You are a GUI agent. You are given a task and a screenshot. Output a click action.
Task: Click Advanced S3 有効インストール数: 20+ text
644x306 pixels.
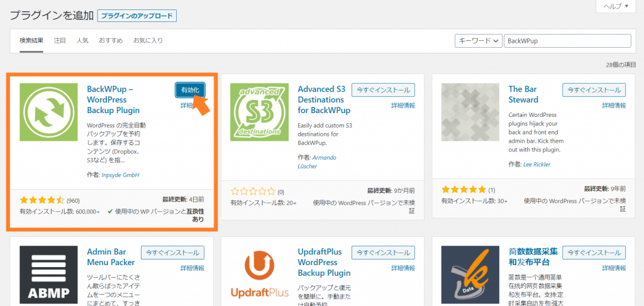pyautogui.click(x=264, y=202)
